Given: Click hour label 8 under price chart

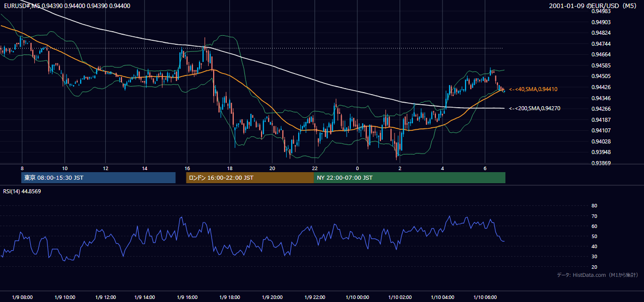Looking at the screenshot, I should [x=22, y=168].
